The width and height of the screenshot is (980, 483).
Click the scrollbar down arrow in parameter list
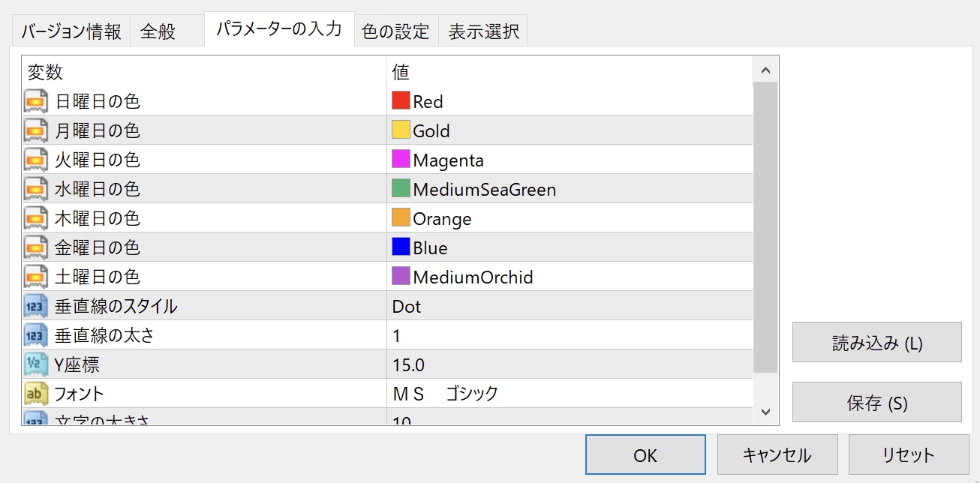pos(765,412)
